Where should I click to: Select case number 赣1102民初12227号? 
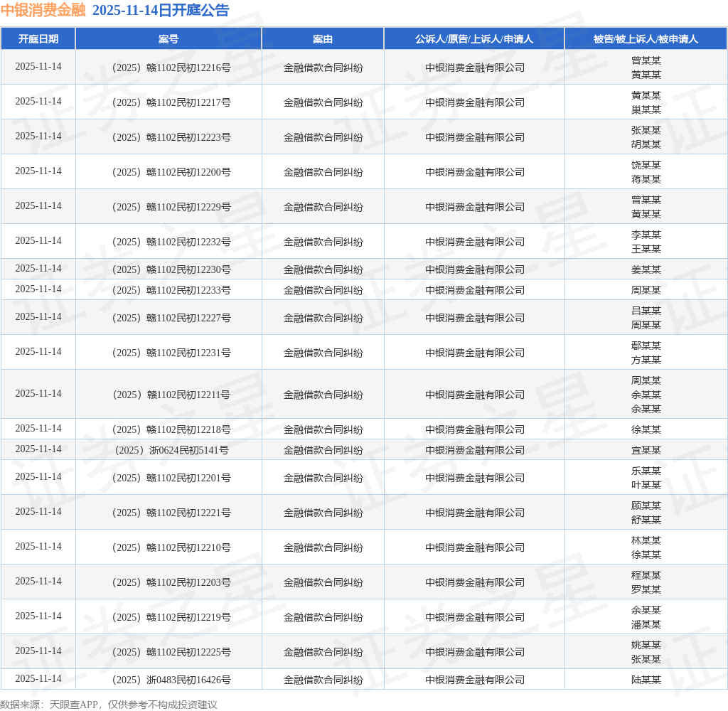click(171, 318)
